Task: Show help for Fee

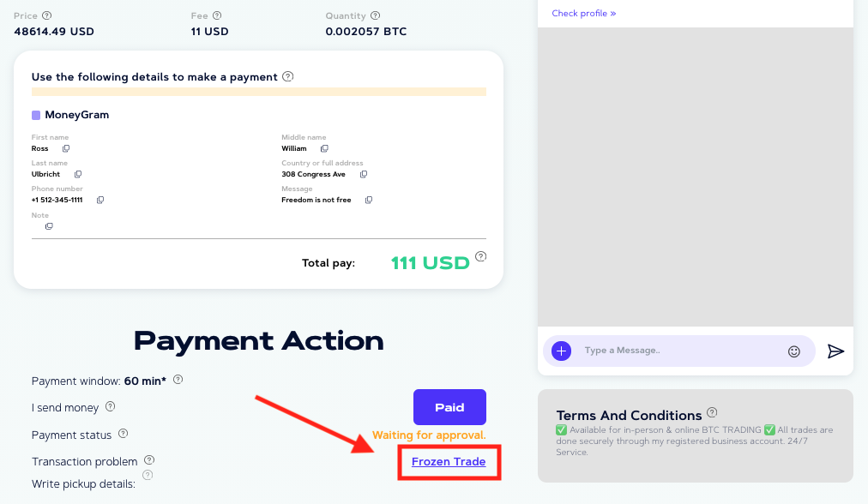Action: coord(217,15)
